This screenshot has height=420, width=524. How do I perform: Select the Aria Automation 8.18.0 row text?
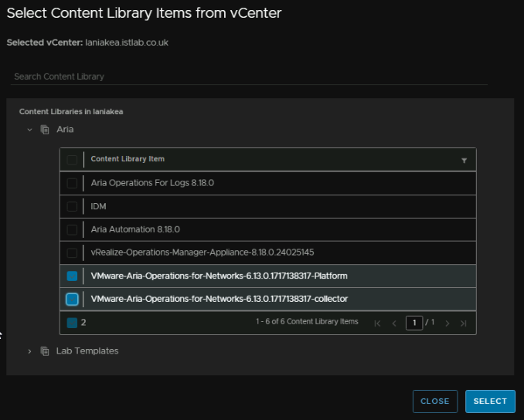(x=135, y=229)
